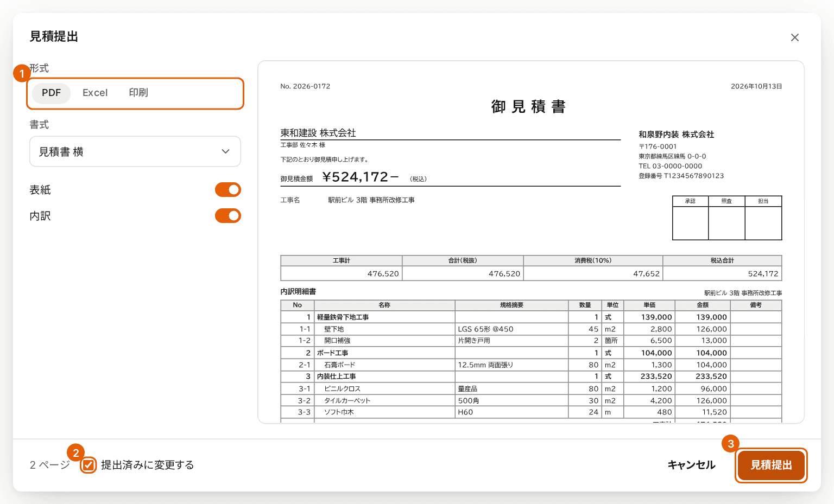The image size is (834, 504).
Task: Select the PDF format tab
Action: pos(51,93)
